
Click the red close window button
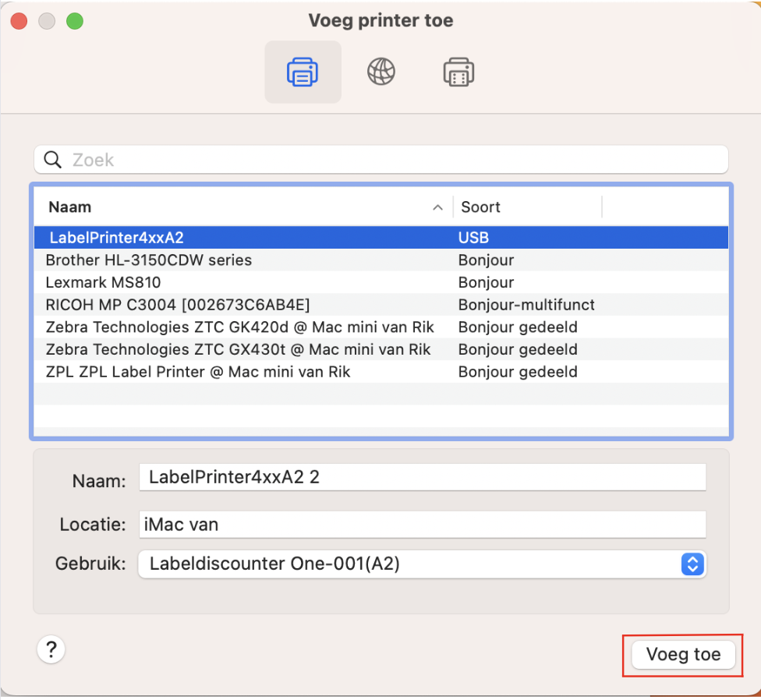[19, 21]
